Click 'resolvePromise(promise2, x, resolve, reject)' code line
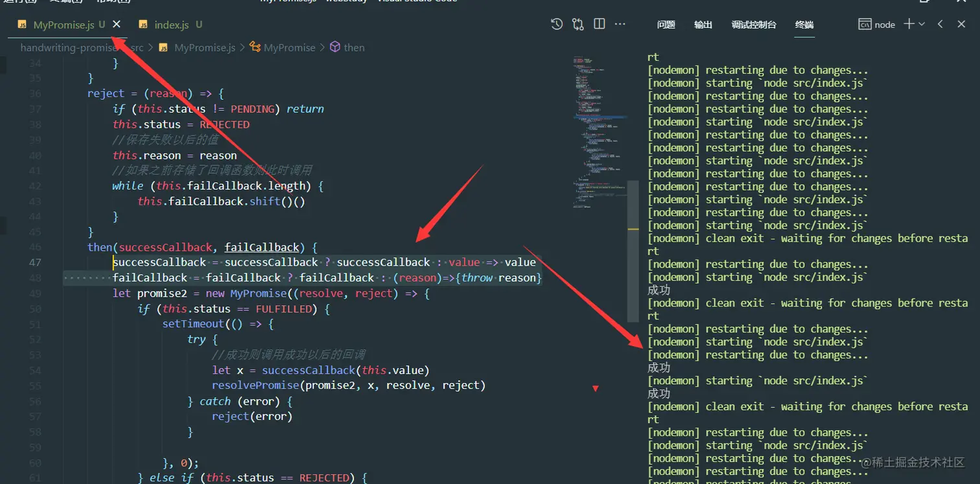Image resolution: width=980 pixels, height=484 pixels. tap(349, 386)
